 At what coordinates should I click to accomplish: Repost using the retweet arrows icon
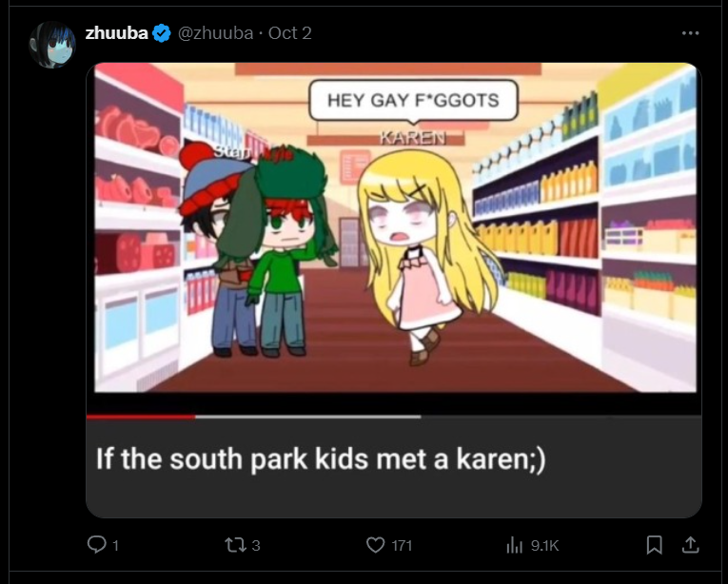(235, 545)
